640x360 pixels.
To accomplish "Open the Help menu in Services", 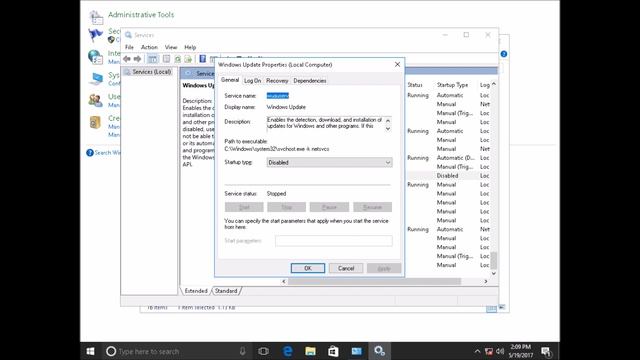I will coord(190,47).
